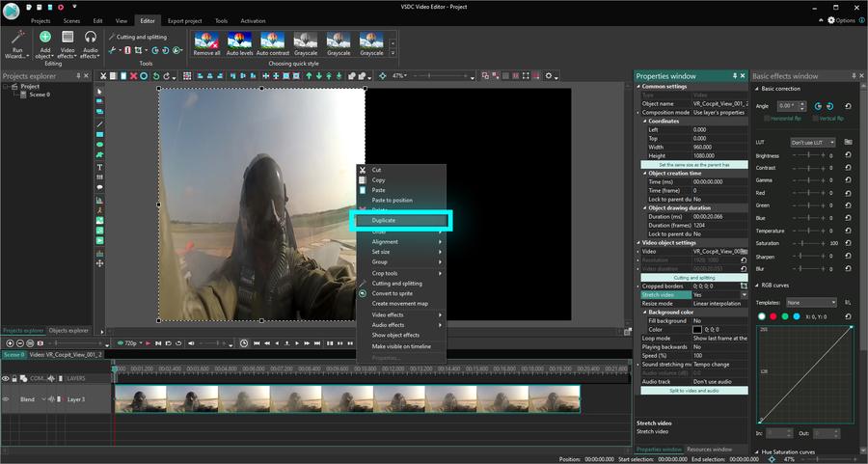Open the 720p preview quality dropdown
Screen dimensions: 868x464
pos(130,343)
